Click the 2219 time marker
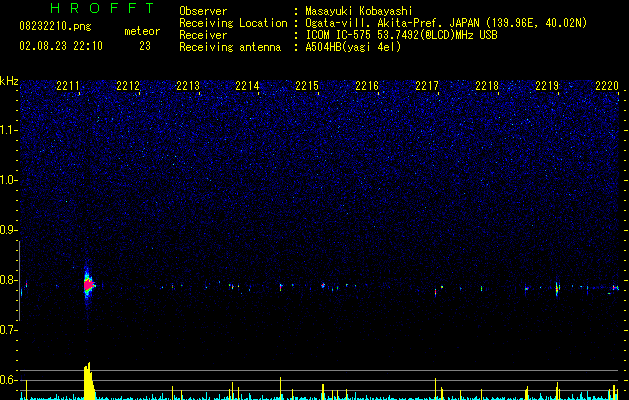Screen dimensions: 629x400 [547, 86]
